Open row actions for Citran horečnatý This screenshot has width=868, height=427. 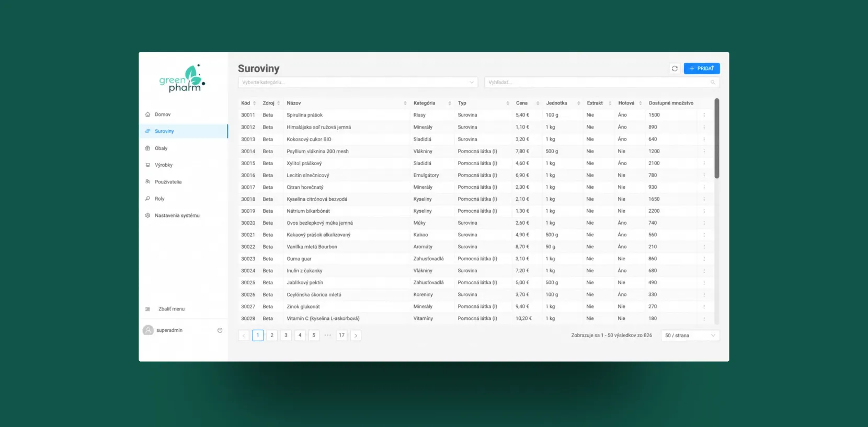point(704,187)
